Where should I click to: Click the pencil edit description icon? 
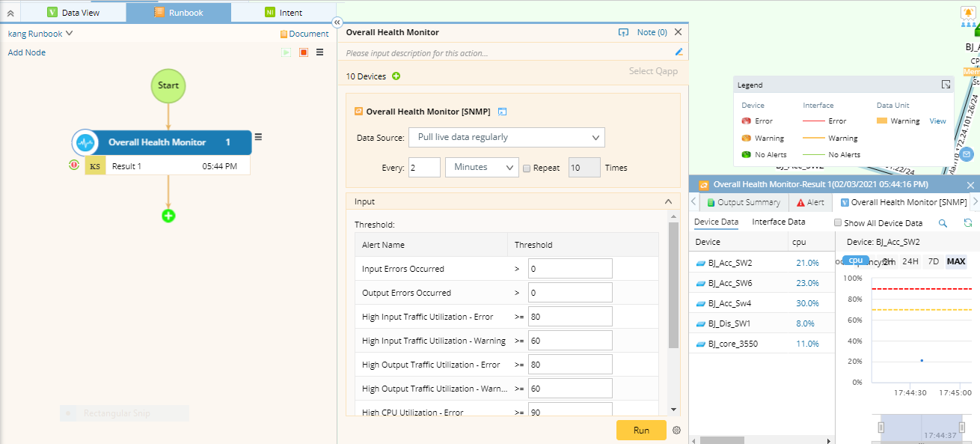[x=679, y=52]
